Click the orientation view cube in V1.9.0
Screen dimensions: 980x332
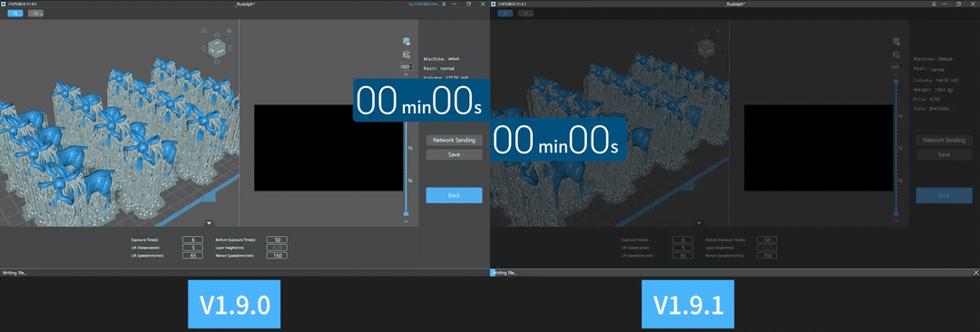point(217,47)
